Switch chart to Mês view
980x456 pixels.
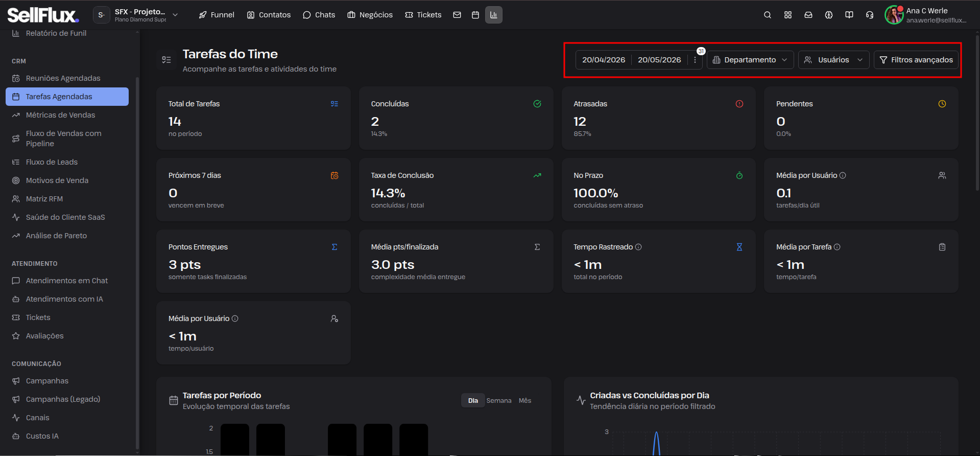tap(525, 401)
